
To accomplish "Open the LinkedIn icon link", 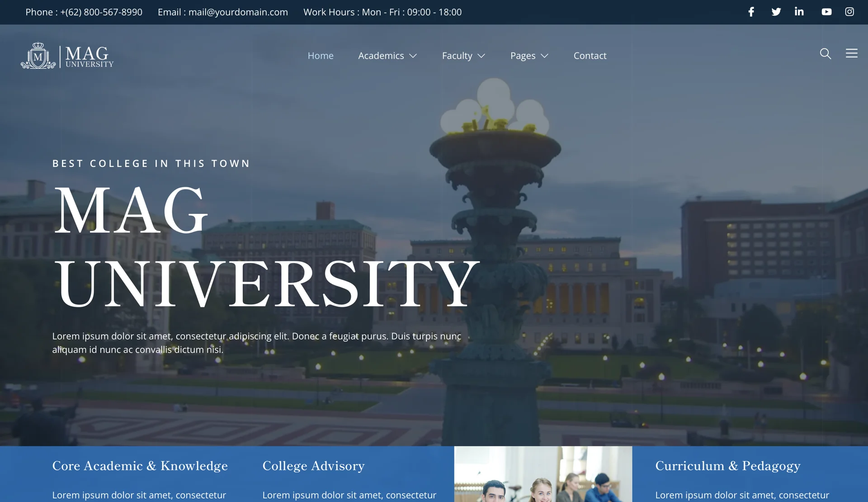I will [x=799, y=12].
